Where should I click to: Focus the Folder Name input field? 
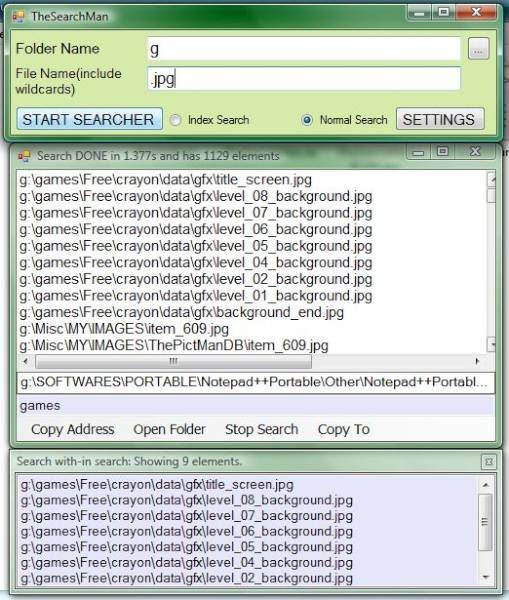304,49
